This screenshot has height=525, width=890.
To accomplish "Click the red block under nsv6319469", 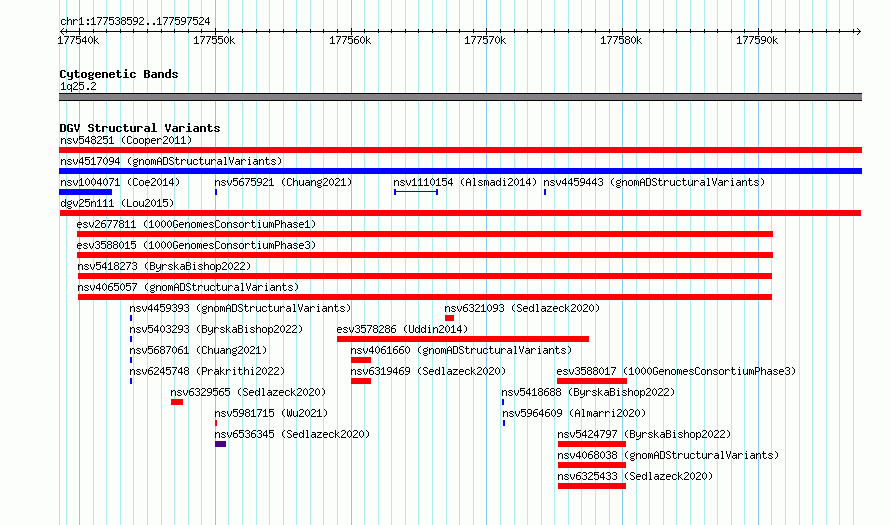I will [x=361, y=381].
